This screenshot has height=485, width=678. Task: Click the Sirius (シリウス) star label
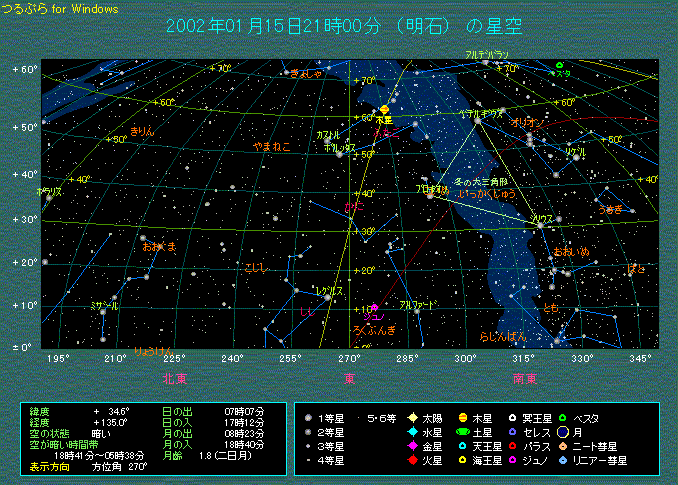tap(541, 217)
